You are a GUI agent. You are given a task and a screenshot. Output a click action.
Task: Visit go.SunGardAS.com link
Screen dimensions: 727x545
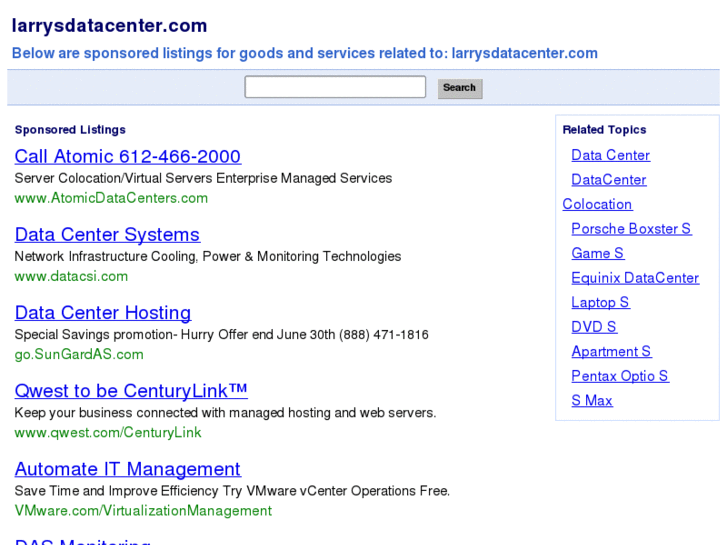tap(79, 354)
